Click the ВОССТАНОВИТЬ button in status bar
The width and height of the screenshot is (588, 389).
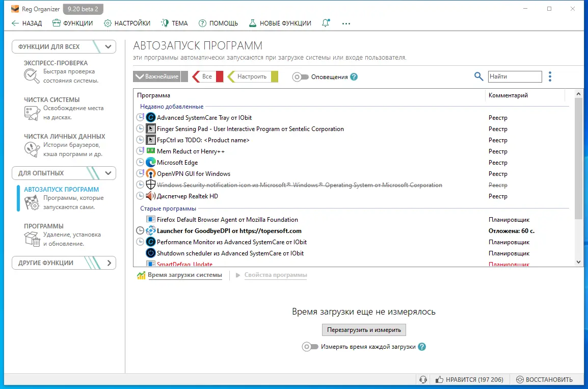coord(544,380)
